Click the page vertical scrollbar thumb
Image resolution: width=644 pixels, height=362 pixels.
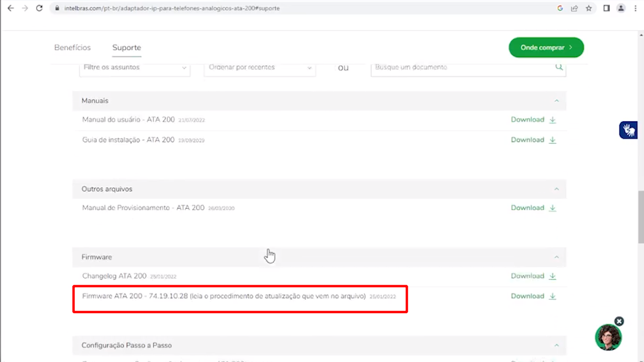pos(641,217)
